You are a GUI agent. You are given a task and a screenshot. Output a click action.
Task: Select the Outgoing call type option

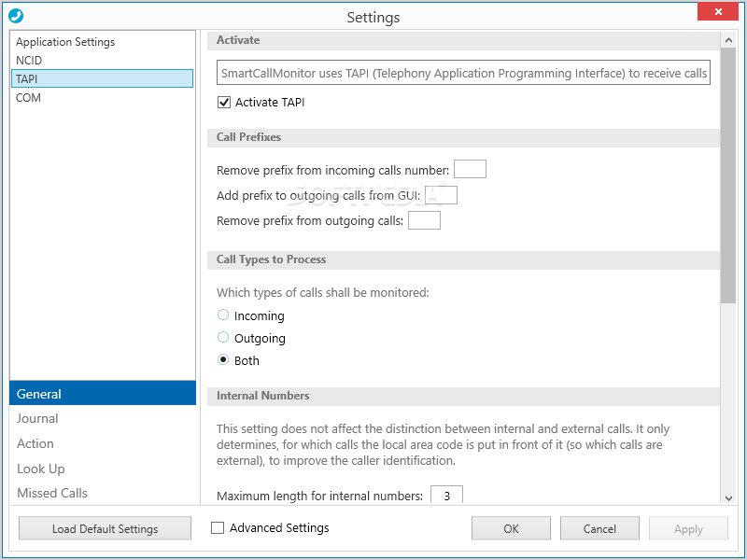pos(223,337)
